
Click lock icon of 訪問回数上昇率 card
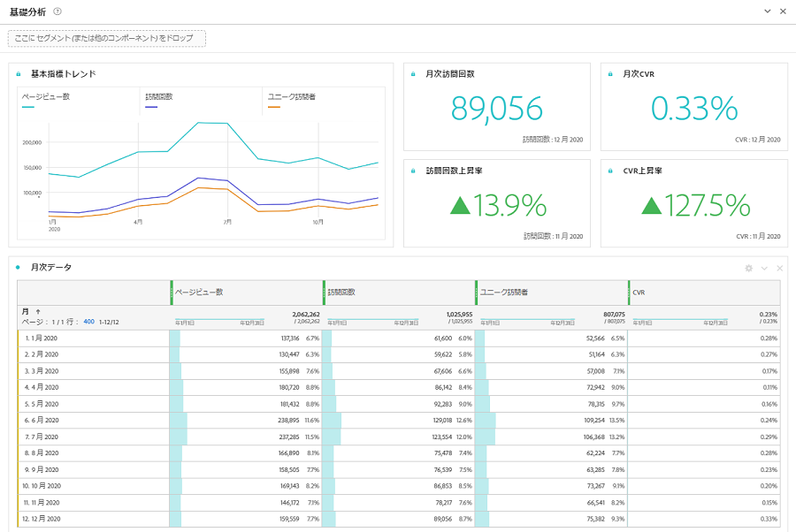point(413,171)
